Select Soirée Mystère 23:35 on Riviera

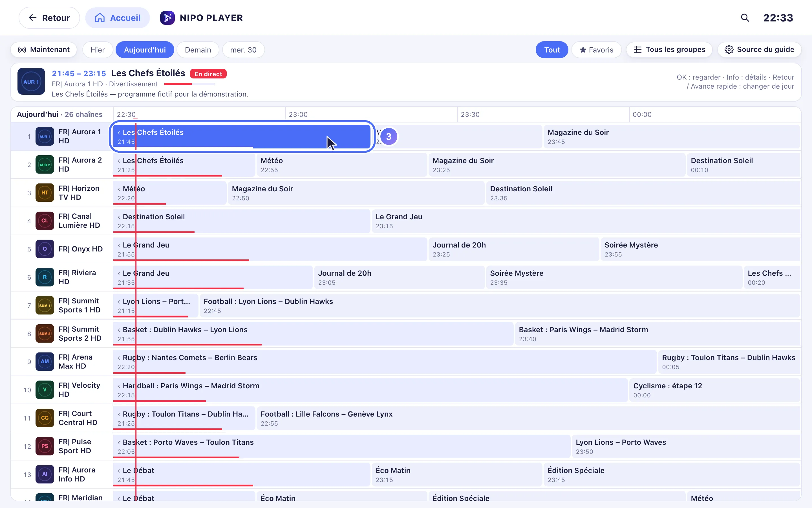614,277
